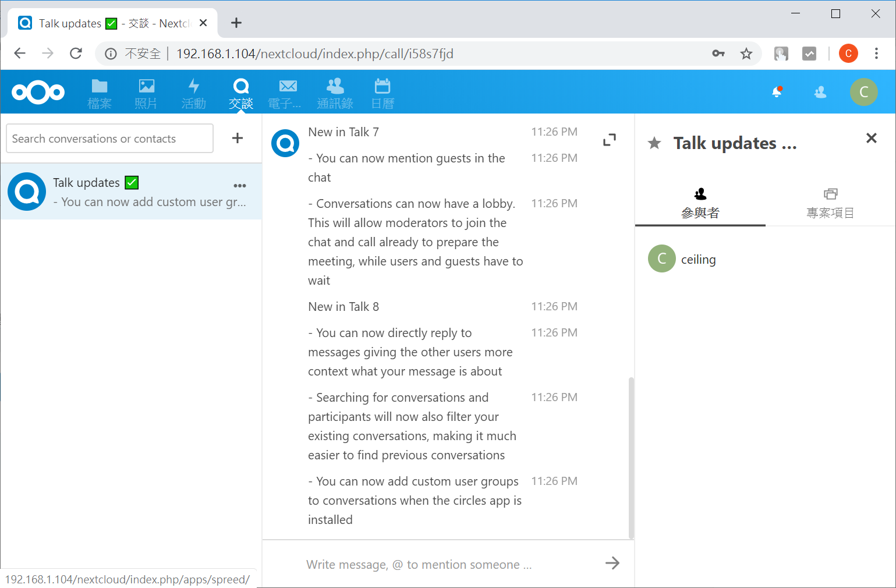Open the 檔案 (Files) app
This screenshot has height=588, width=896.
tap(99, 92)
